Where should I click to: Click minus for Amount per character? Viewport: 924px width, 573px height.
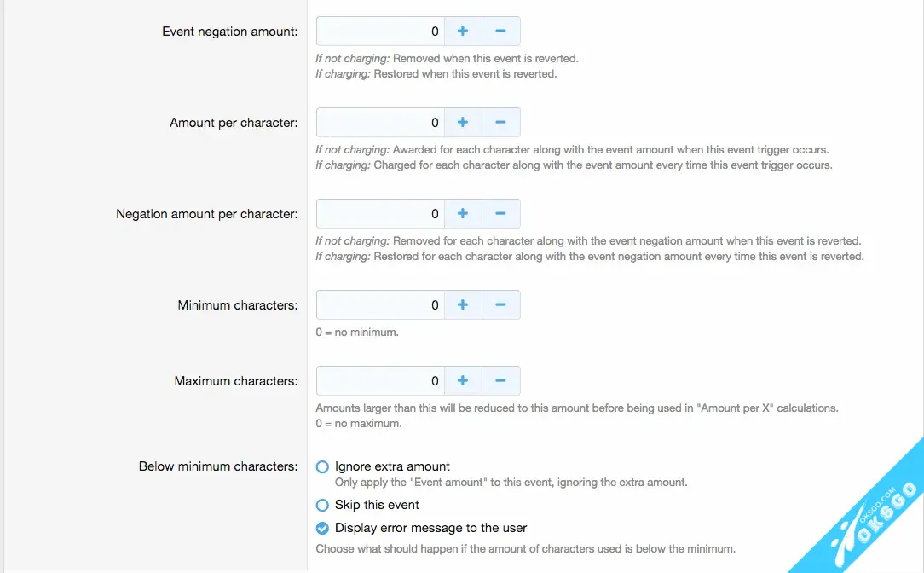[x=500, y=123]
